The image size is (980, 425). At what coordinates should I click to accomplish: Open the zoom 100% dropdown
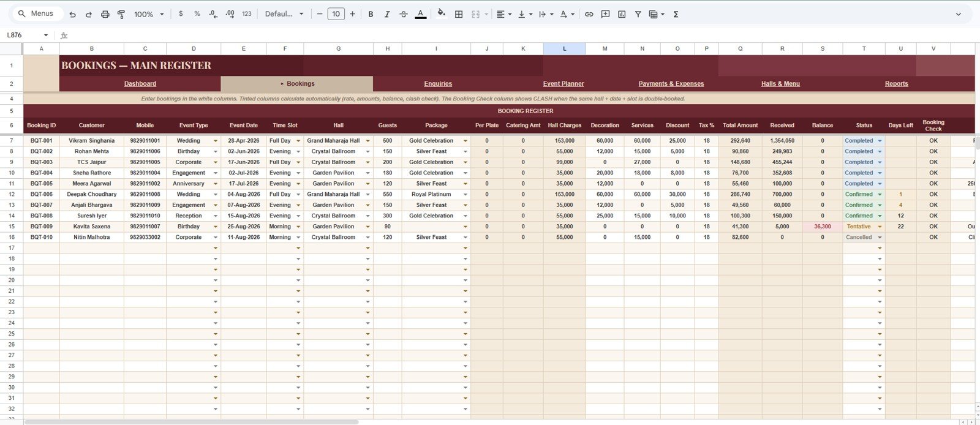pos(149,14)
